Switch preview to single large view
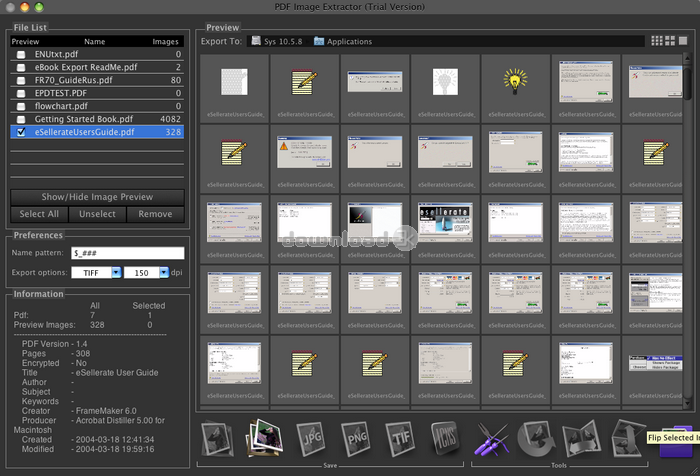The image size is (700, 476). pyautogui.click(x=683, y=41)
